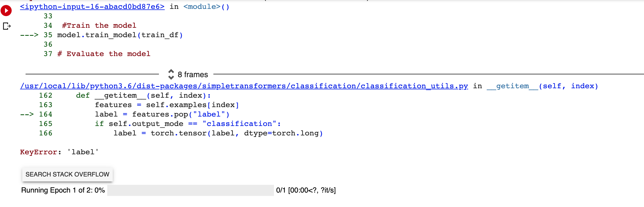Click the downward chevron beside '8 frames'
Image resolution: width=644 pixels, height=207 pixels.
[171, 77]
